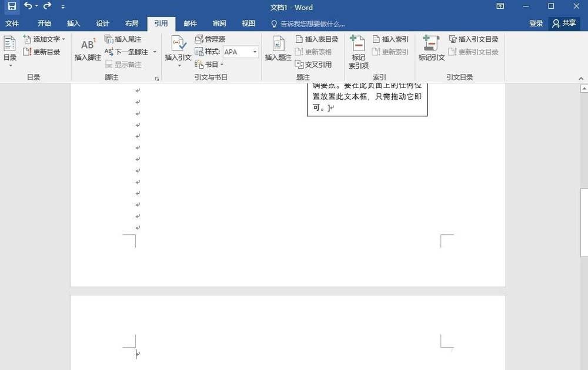The image size is (588, 370).
Task: Insert a caption via 插入题注
Action: click(x=278, y=50)
